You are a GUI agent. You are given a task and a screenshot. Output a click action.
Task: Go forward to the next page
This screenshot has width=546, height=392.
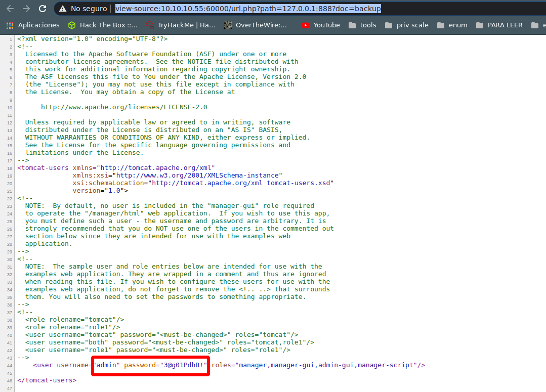(x=26, y=9)
